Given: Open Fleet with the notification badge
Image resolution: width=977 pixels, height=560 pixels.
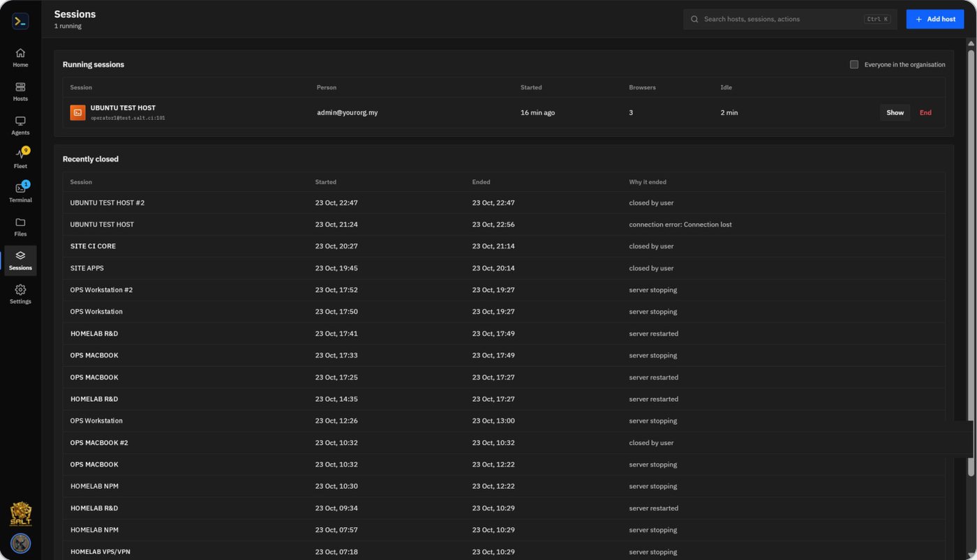Looking at the screenshot, I should tap(20, 159).
